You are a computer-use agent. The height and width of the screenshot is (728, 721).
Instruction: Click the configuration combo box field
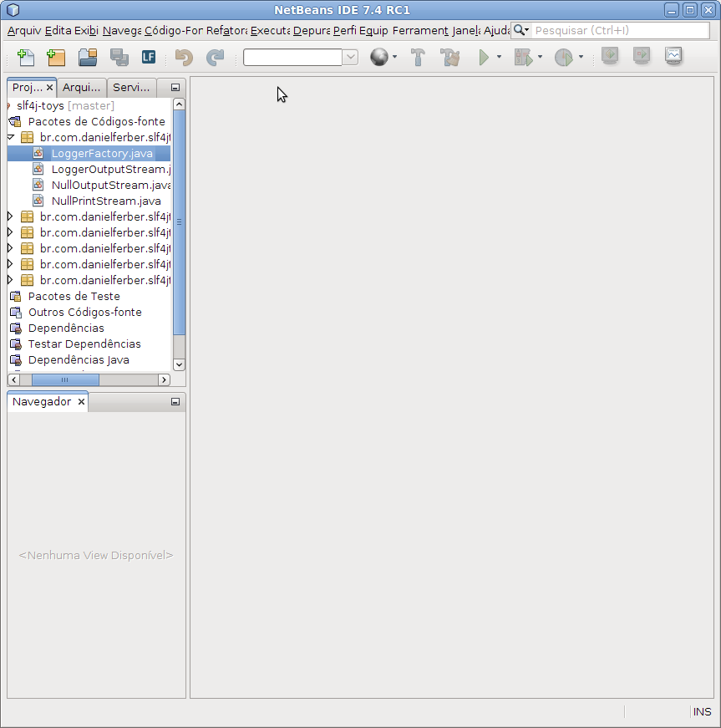[x=292, y=57]
